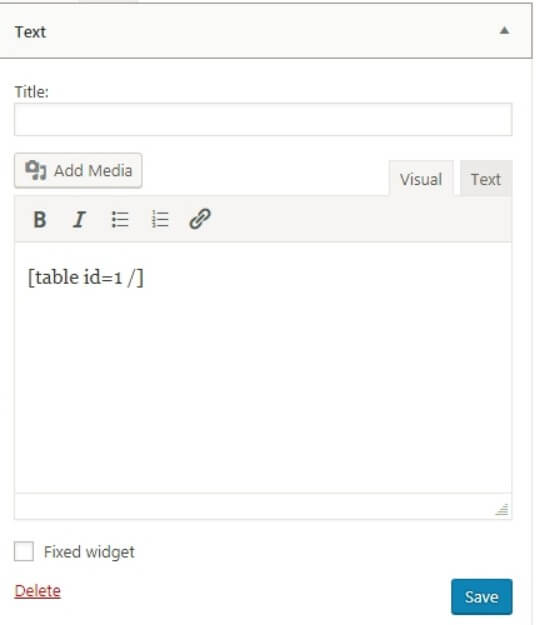
Task: Collapse the Text widget with the arrow
Action: click(504, 30)
